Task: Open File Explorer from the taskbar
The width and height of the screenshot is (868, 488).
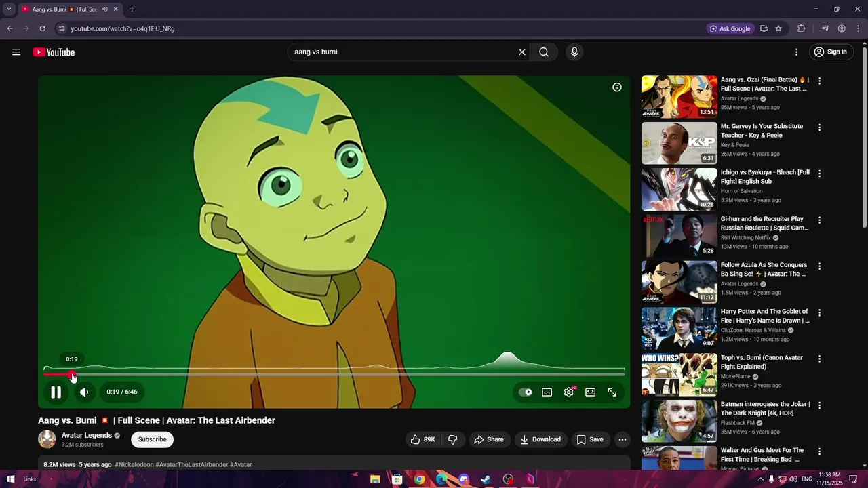Action: coord(375,479)
